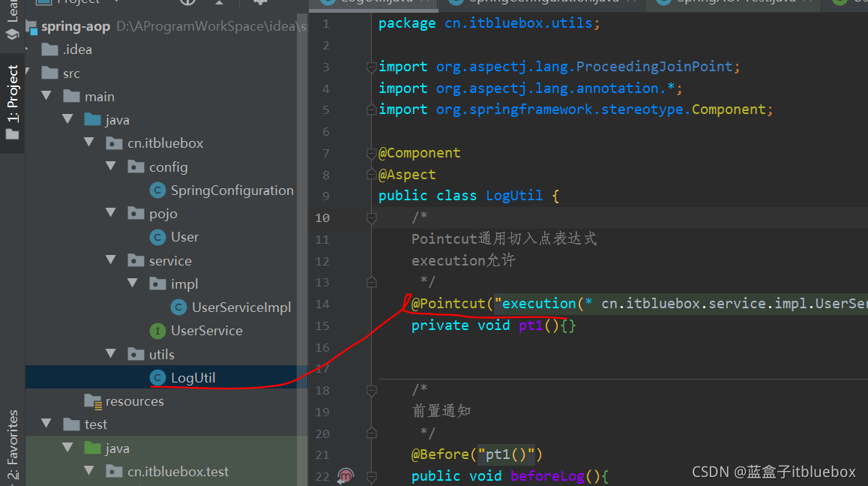Image resolution: width=868 pixels, height=486 pixels.
Task: Click the src folder icon
Action: pyautogui.click(x=49, y=73)
